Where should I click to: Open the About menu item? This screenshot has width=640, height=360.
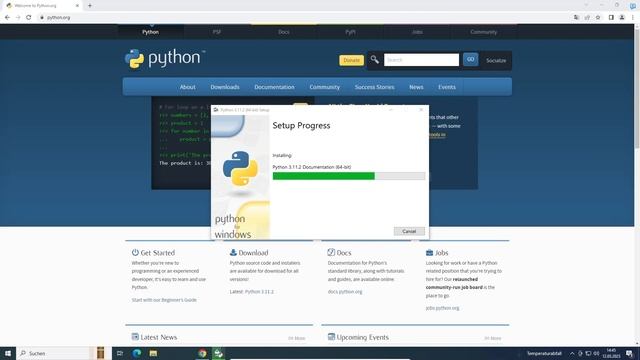(188, 87)
